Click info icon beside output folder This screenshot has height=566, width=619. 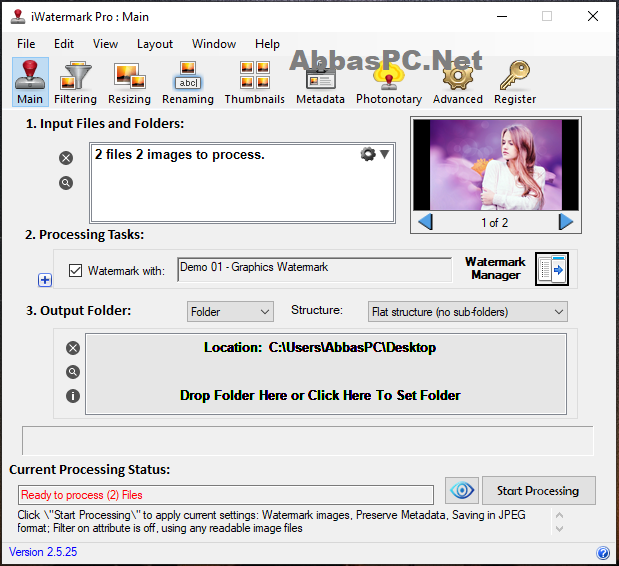[x=73, y=395]
